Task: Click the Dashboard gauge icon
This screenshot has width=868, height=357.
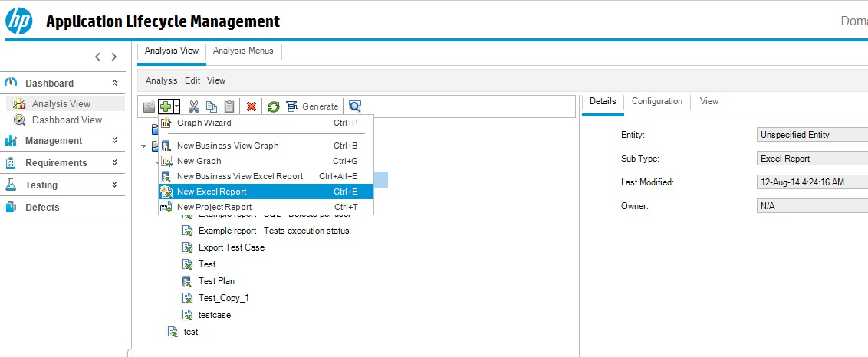Action: tap(11, 83)
